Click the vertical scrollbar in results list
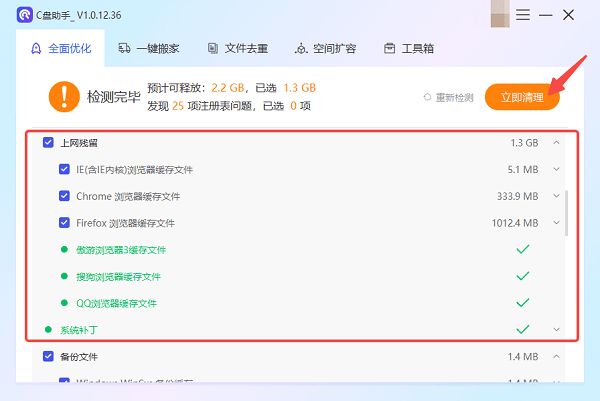 567,212
